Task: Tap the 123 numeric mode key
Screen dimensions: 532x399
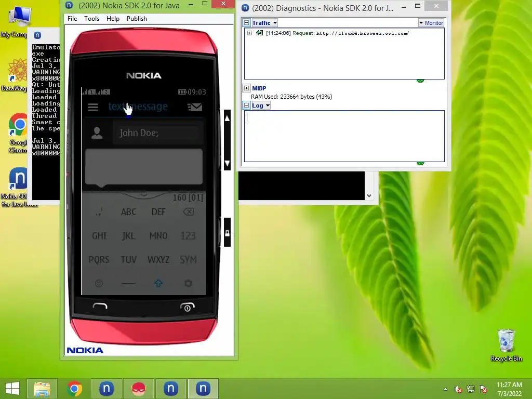Action: coord(188,235)
